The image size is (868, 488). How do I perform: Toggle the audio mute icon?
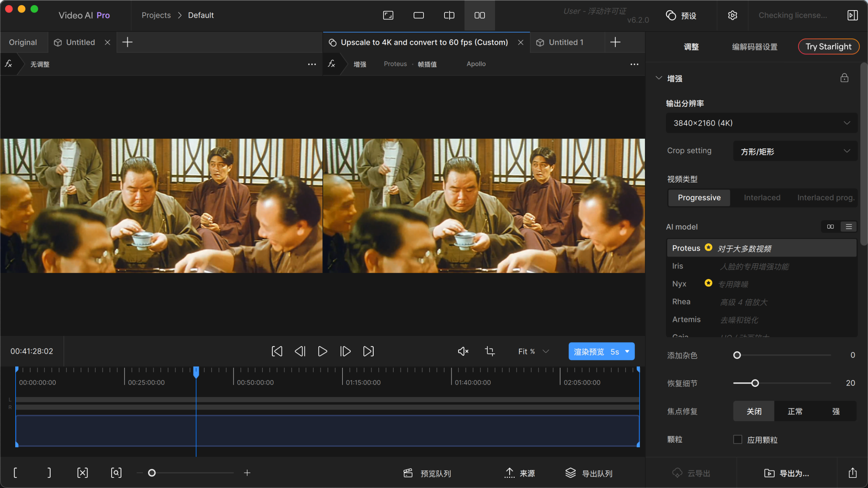pyautogui.click(x=463, y=351)
